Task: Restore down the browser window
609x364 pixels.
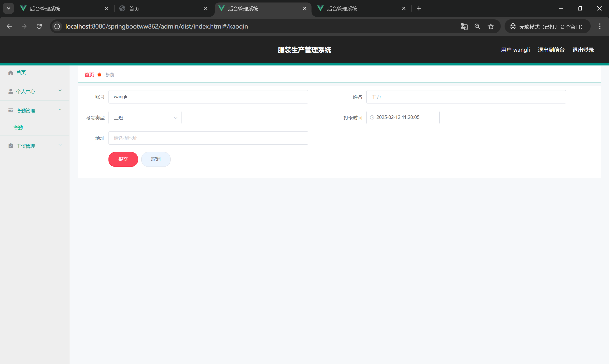Action: coord(580,9)
